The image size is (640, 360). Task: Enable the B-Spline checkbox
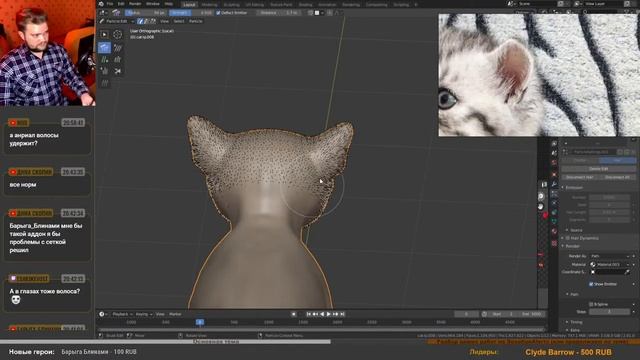click(591, 304)
